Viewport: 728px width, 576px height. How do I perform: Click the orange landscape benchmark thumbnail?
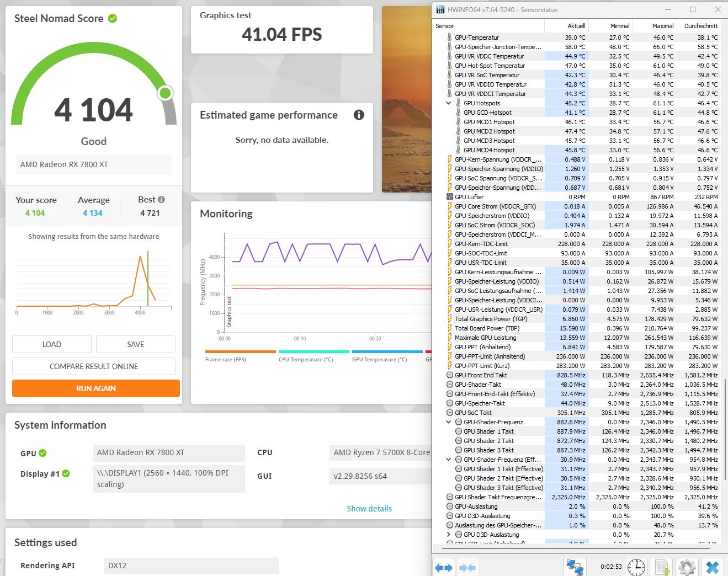(x=407, y=99)
